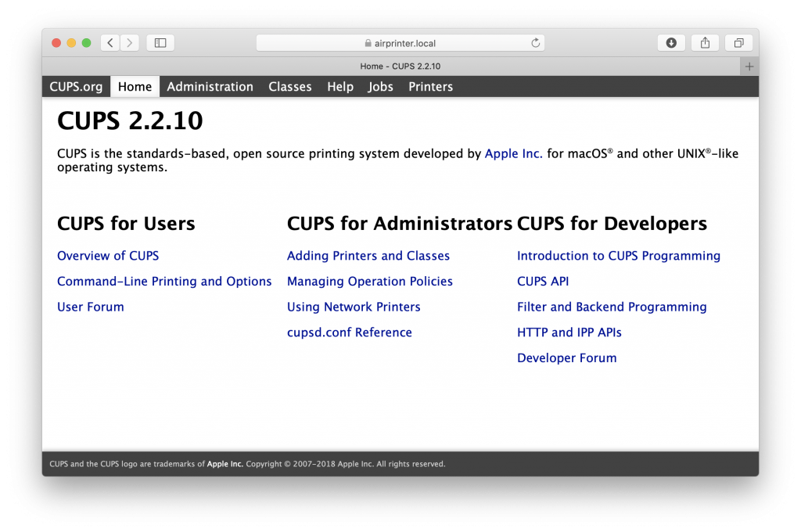Open the Safari downloads button
Viewport: 801px width, 532px height.
(671, 43)
